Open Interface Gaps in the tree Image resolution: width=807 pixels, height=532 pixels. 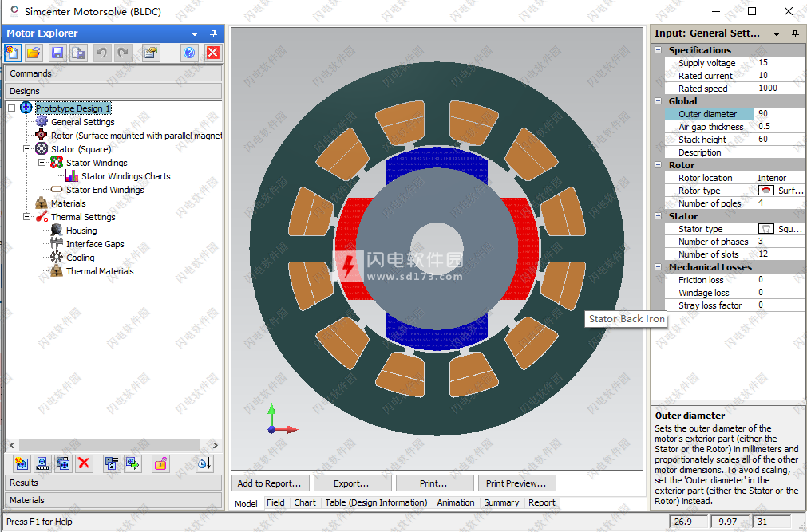click(95, 244)
